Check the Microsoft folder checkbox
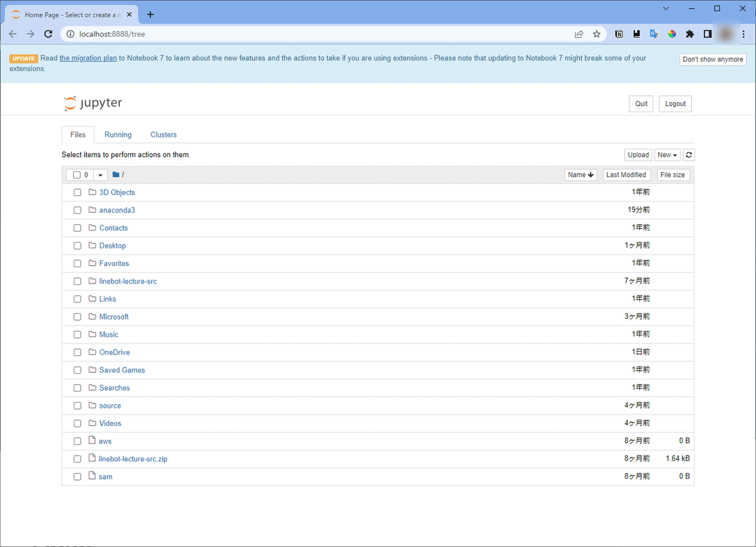756x547 pixels. [x=77, y=317]
